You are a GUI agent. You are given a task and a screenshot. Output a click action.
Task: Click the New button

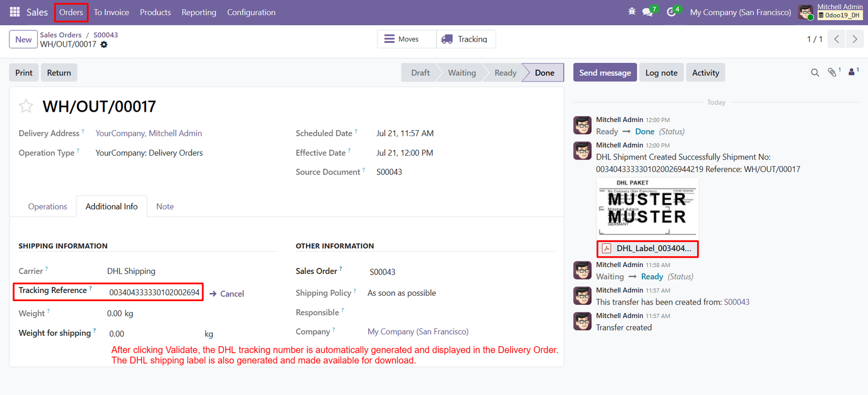pyautogui.click(x=23, y=40)
